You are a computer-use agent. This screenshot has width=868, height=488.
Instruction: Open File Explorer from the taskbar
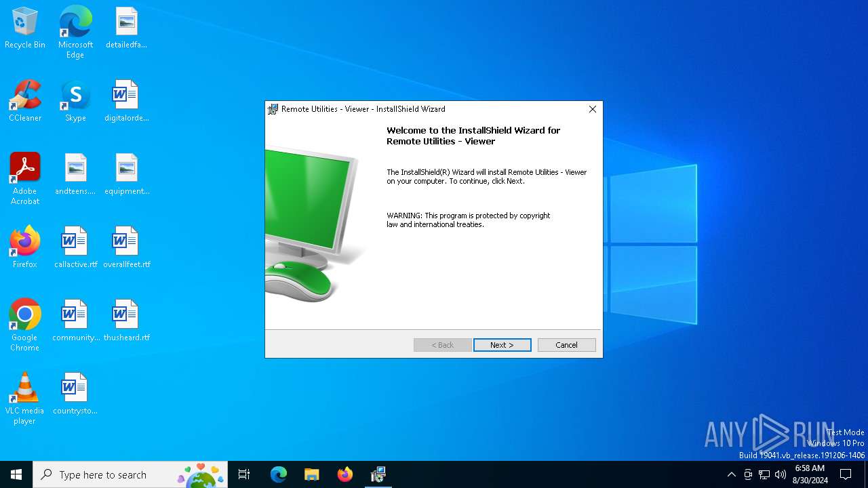coord(312,474)
